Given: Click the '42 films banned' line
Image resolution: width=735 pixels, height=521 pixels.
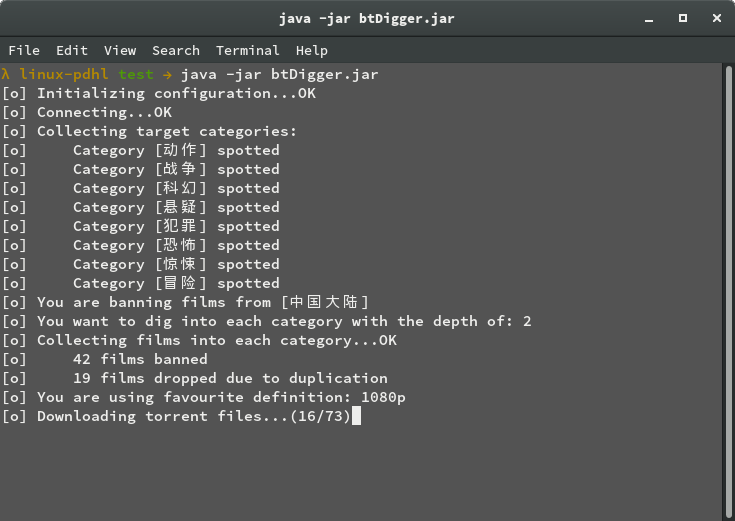Looking at the screenshot, I should tap(105, 359).
